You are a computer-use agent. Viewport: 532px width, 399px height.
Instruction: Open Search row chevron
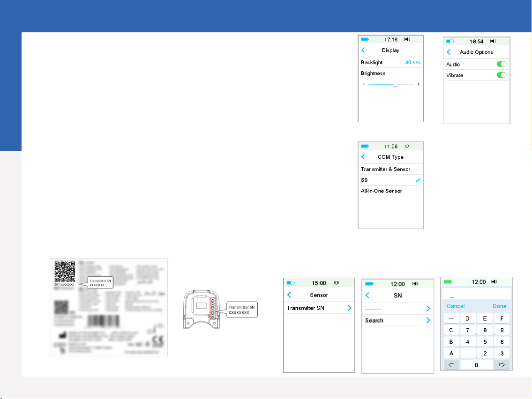(428, 320)
